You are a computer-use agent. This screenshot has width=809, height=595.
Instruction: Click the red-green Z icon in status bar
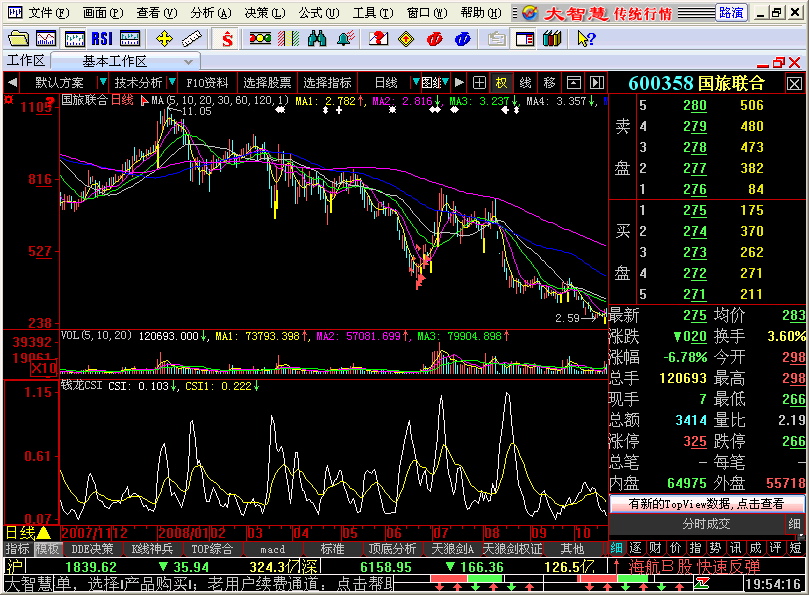702,584
